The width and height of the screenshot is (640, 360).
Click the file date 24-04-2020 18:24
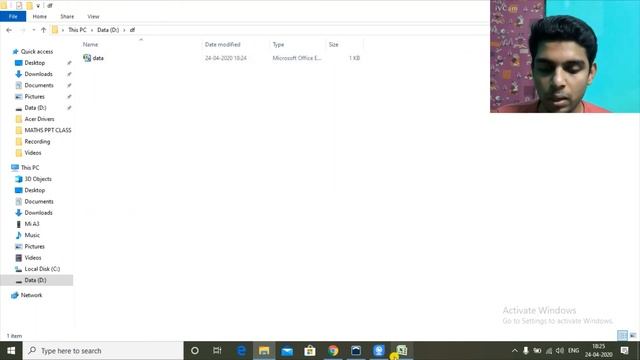point(226,58)
